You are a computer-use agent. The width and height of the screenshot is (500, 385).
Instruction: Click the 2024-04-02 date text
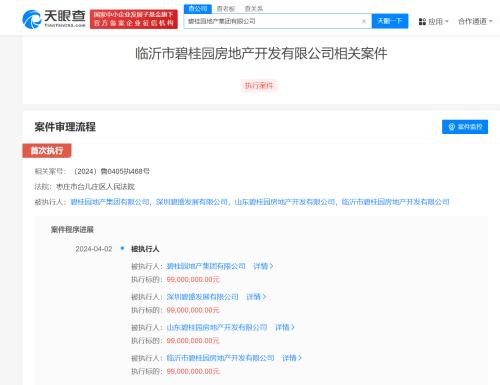tap(94, 249)
